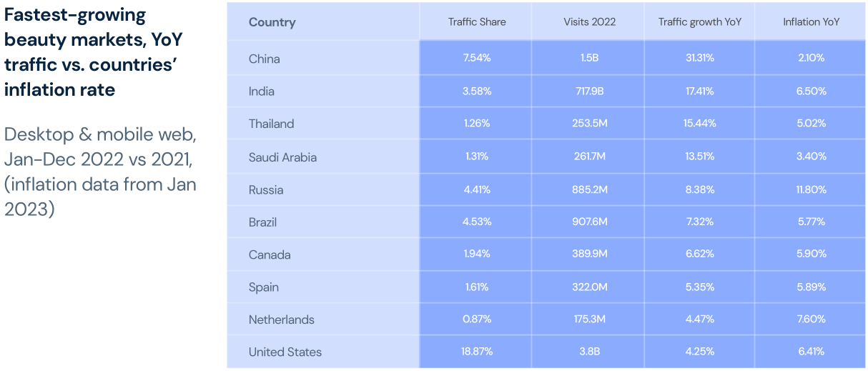Click Brazil's 4.53% traffic share cell
Image resolution: width=868 pixels, height=371 pixels.
click(x=476, y=222)
